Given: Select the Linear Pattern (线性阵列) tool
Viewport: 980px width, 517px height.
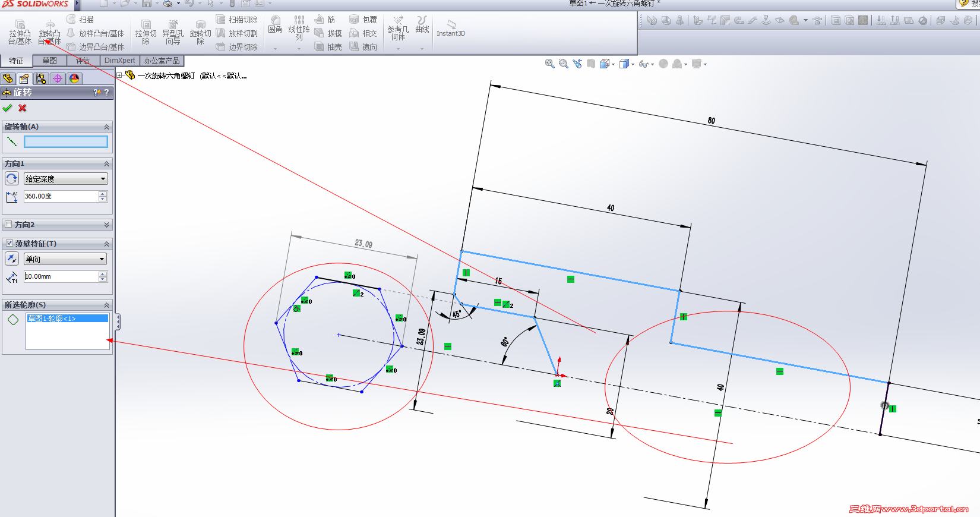Looking at the screenshot, I should [299, 27].
